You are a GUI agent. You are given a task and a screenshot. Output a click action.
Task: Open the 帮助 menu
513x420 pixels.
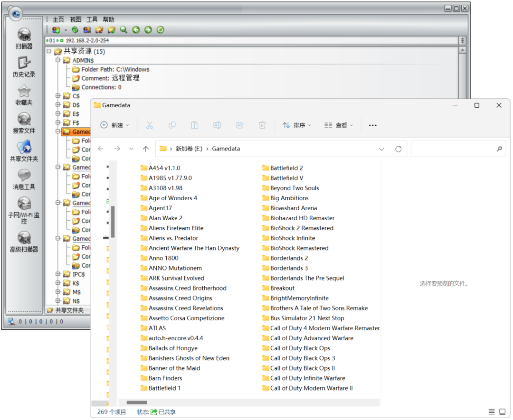coord(109,19)
